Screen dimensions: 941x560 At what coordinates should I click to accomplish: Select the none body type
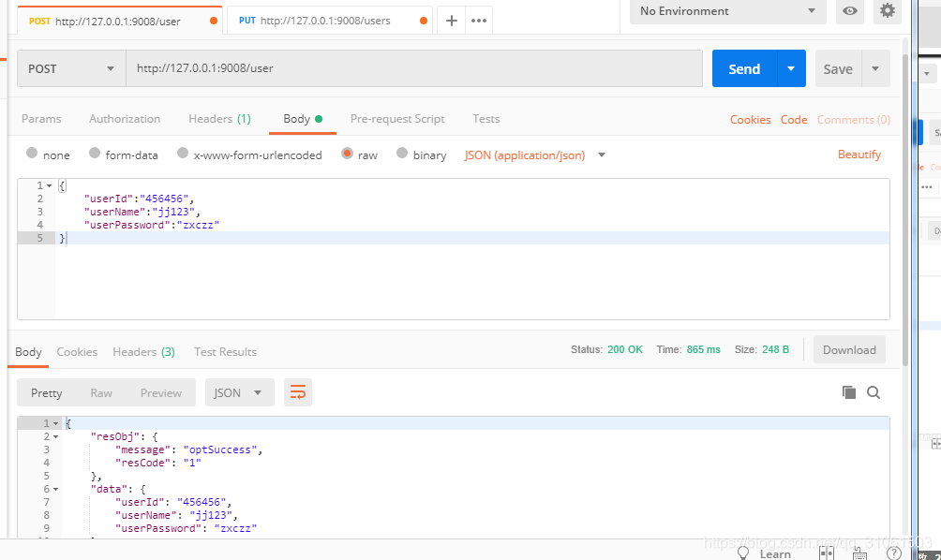point(32,154)
